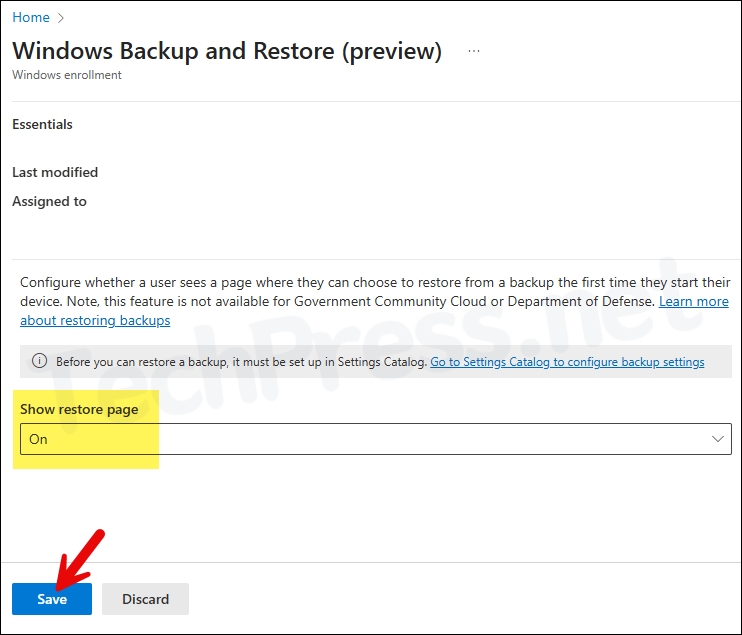Click the breadcrumb chevron after Home
The width and height of the screenshot is (742, 635).
pyautogui.click(x=61, y=18)
